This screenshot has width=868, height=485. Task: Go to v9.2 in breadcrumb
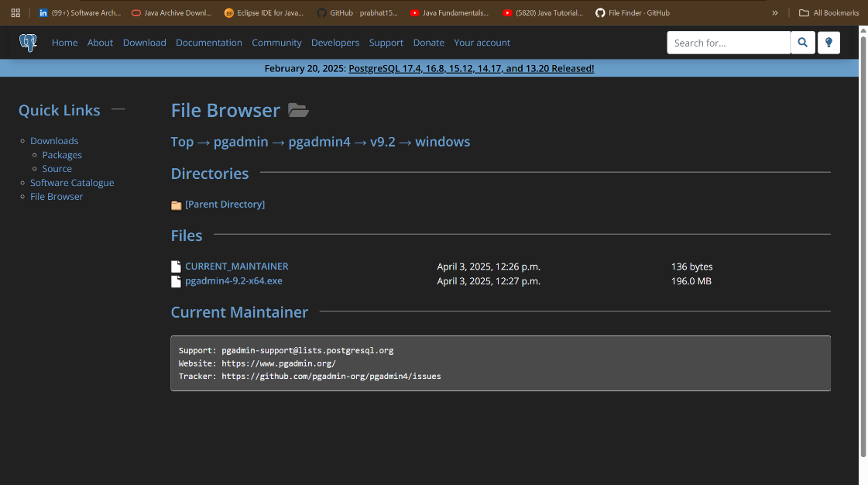click(x=383, y=142)
